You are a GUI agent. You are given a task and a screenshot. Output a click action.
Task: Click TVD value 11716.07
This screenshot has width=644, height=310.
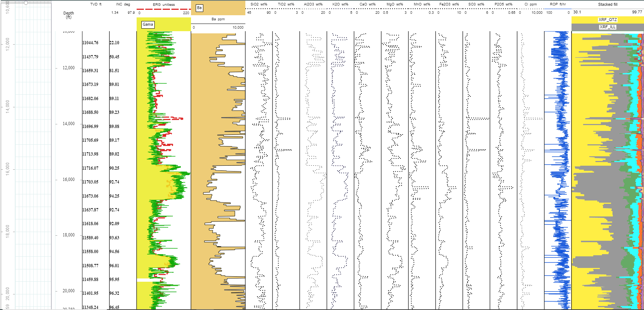(x=90, y=168)
